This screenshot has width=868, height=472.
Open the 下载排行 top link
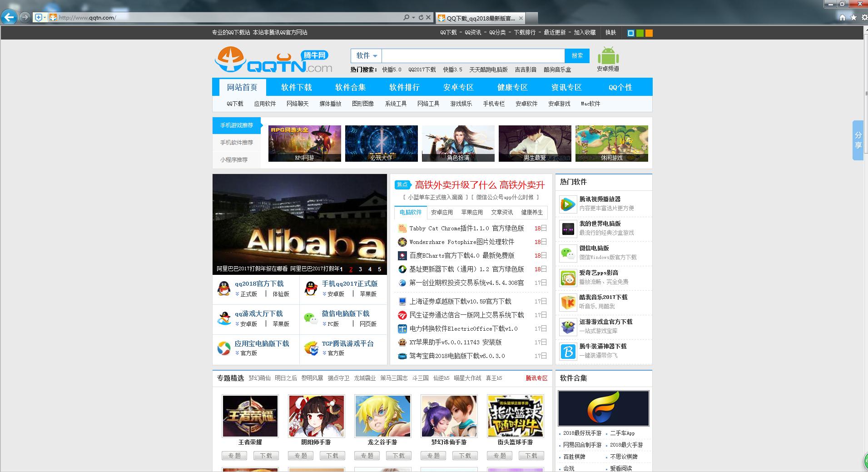[x=525, y=33]
